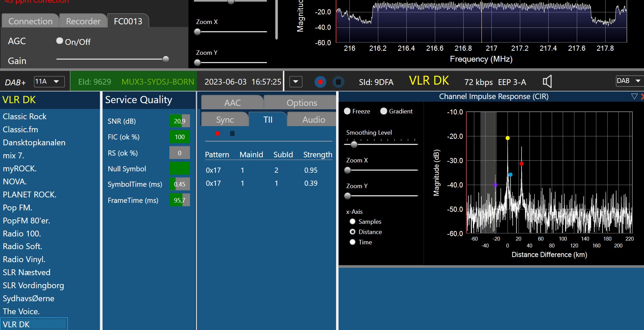Open the Audio tab
Screen dimensions: 644x330
pyautogui.click(x=313, y=120)
